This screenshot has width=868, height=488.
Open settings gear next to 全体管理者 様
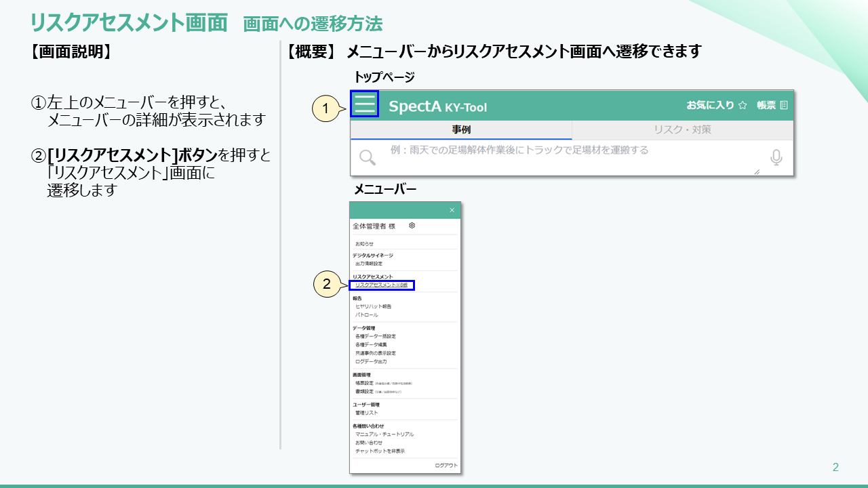click(x=412, y=226)
